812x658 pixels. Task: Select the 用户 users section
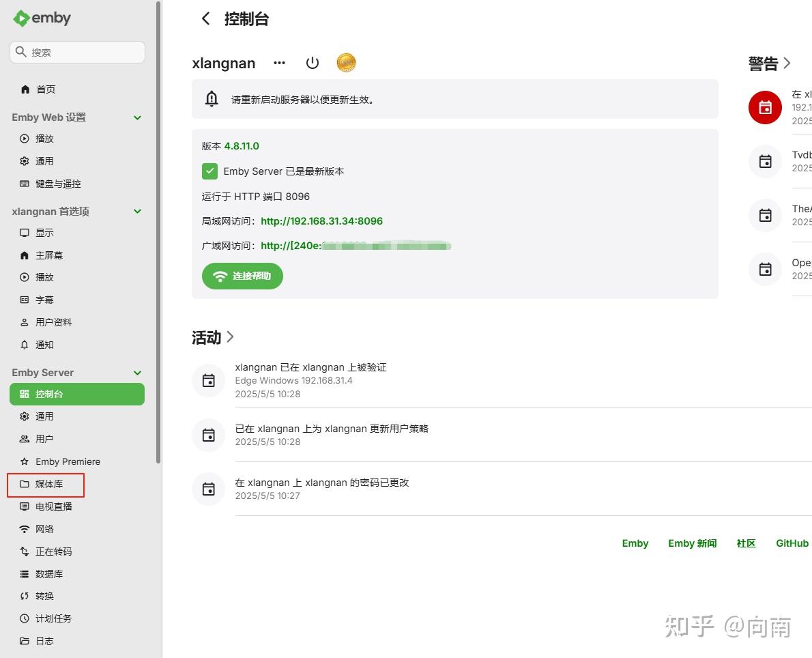(43, 438)
